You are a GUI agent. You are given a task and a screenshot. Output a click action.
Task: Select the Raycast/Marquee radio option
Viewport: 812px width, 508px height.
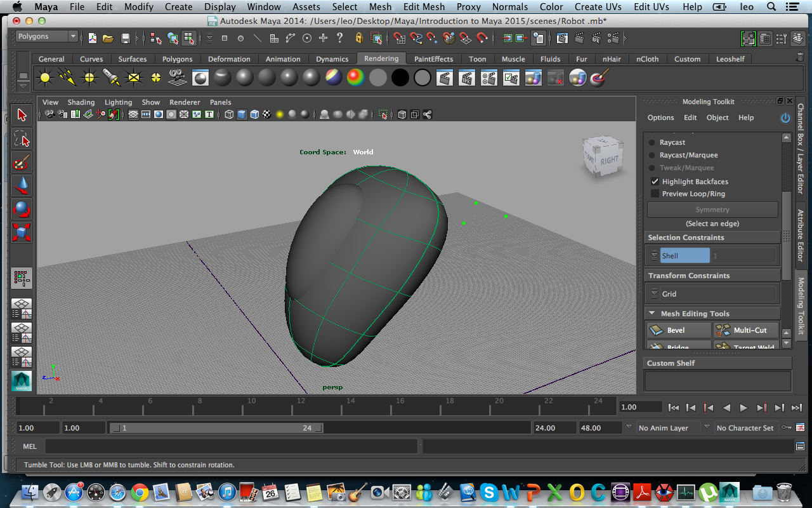pos(652,155)
